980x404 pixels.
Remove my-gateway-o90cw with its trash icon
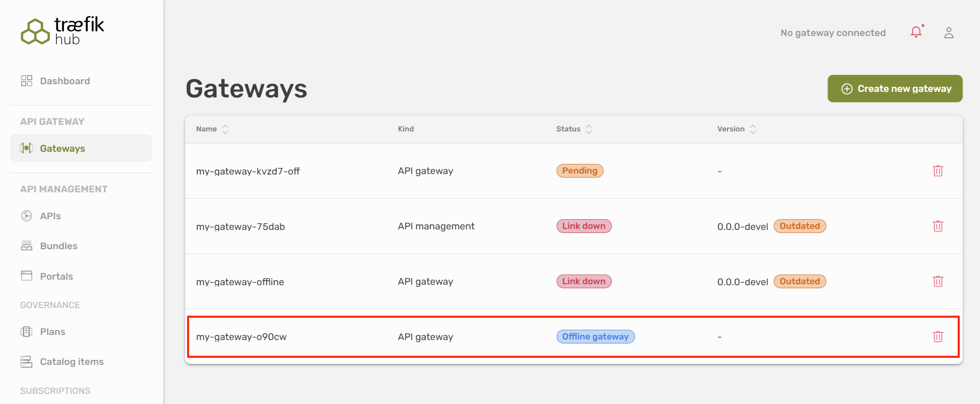click(937, 336)
